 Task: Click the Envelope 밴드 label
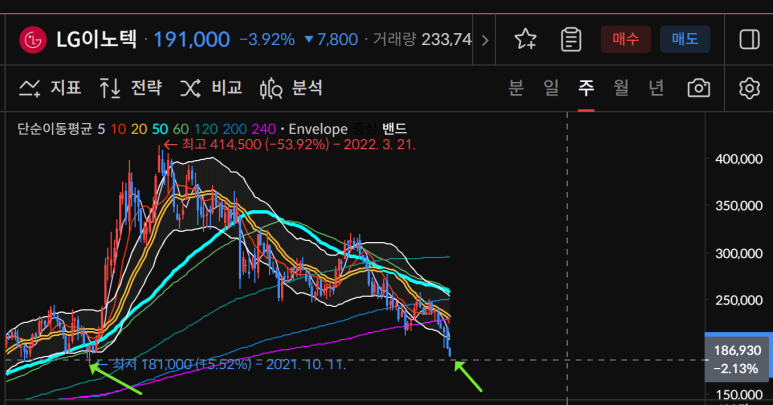[x=394, y=129]
